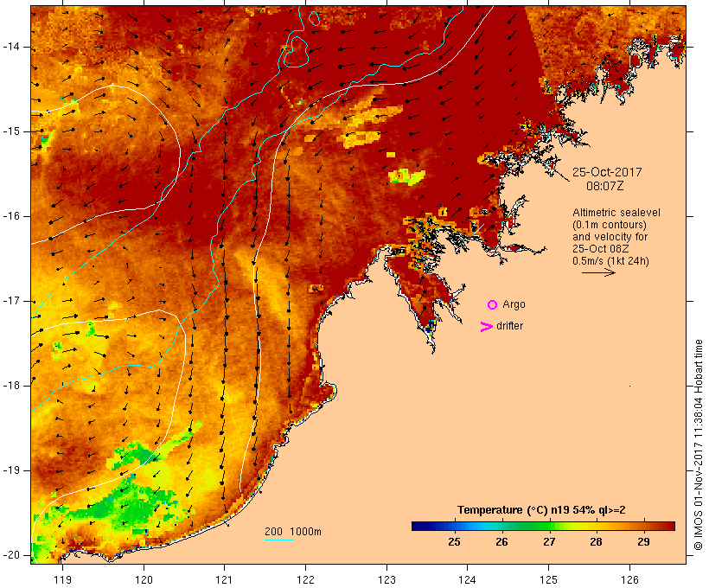The width and height of the screenshot is (709, 588).
Task: Click the '29' color bar tick label
Action: 643,542
